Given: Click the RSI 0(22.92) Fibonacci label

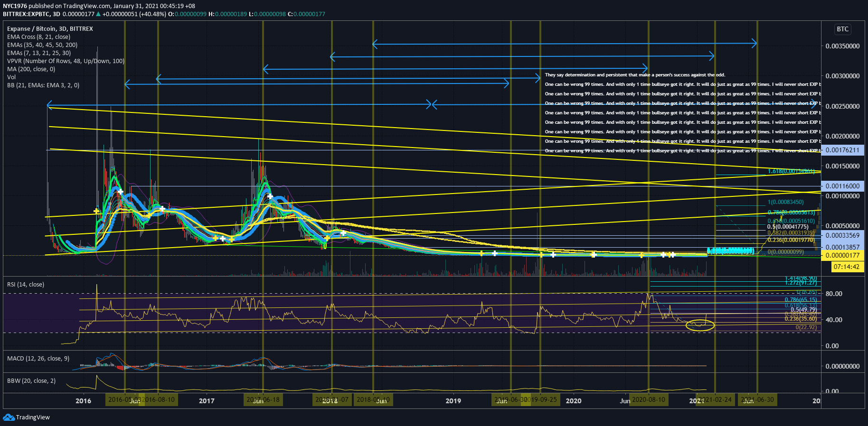Looking at the screenshot, I should 806,327.
